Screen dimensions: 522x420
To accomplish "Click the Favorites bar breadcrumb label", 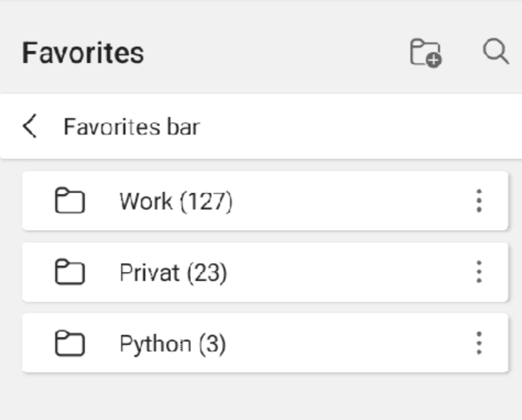I will pyautogui.click(x=132, y=127).
